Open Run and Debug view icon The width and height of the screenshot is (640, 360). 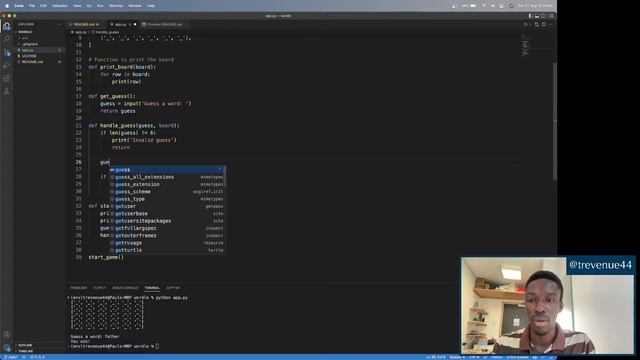click(7, 65)
